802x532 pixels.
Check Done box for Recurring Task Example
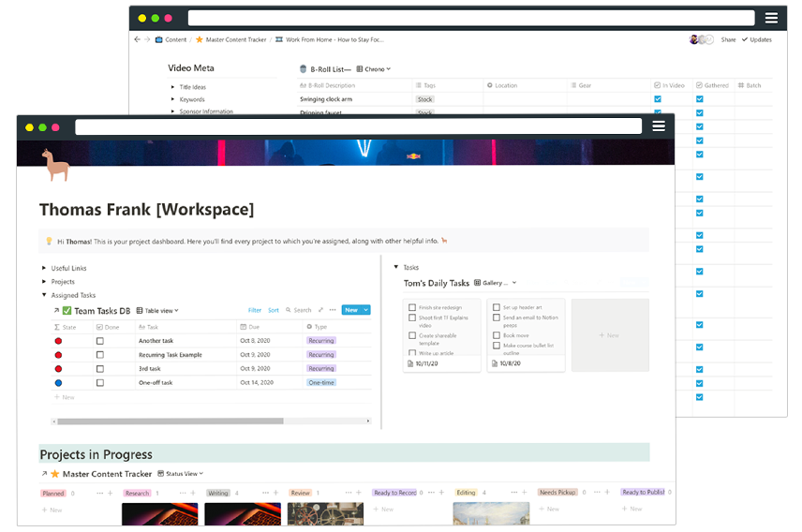[x=99, y=354]
